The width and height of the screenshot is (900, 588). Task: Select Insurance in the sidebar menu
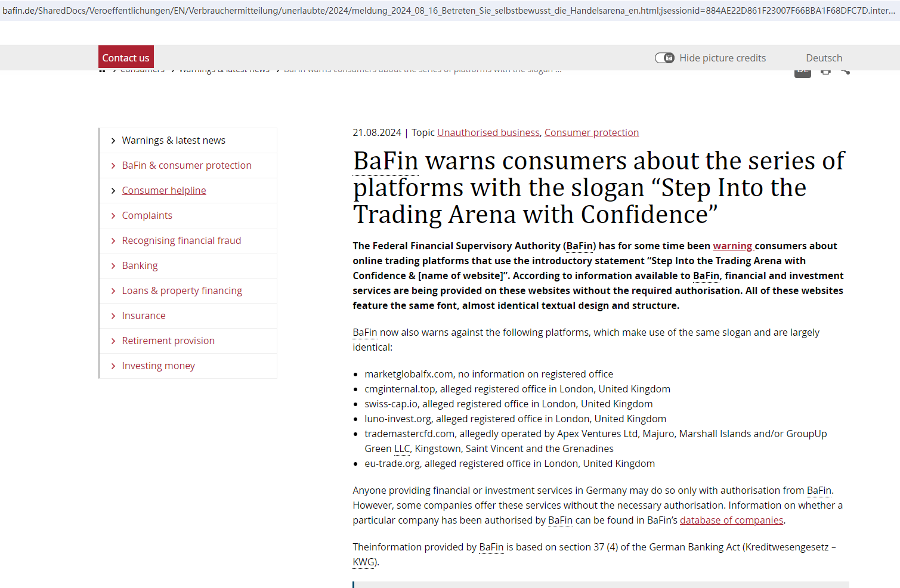click(x=144, y=315)
